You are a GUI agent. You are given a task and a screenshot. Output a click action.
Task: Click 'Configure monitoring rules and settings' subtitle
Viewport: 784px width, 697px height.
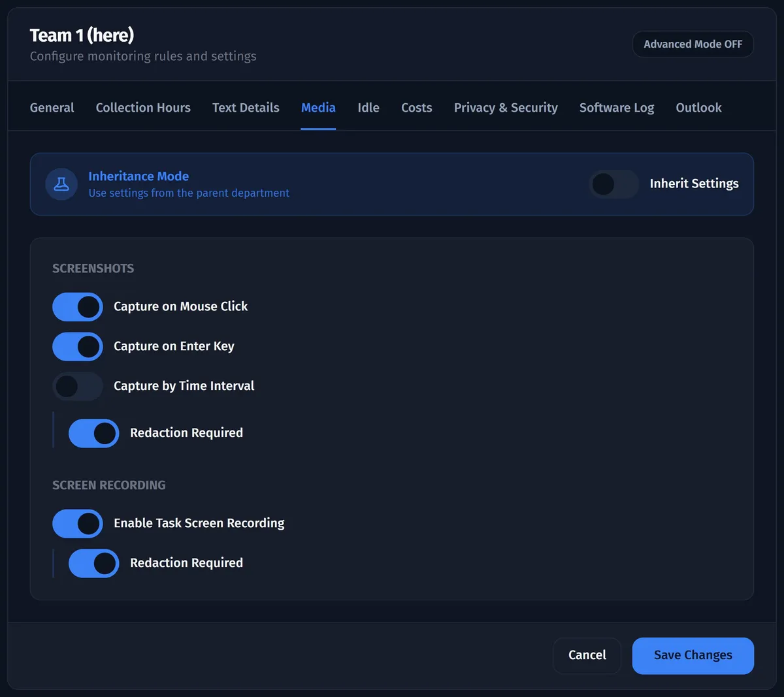coord(143,56)
